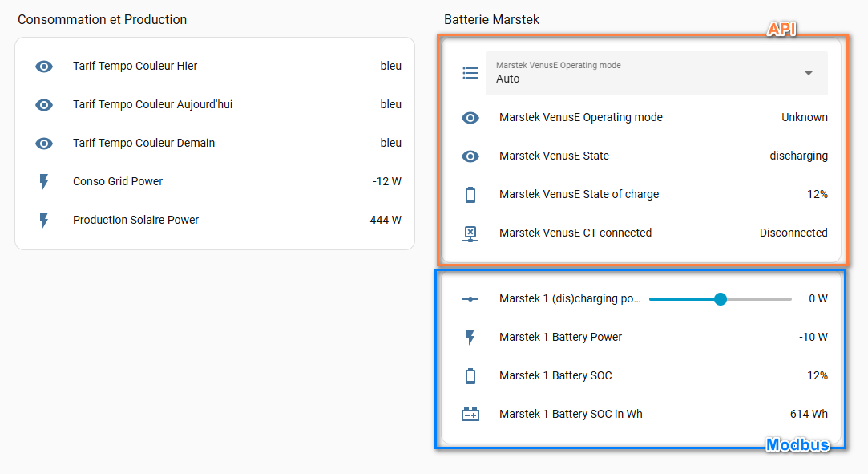
Task: Click the eye icon beside Marstek VenusE State
Action: point(470,156)
